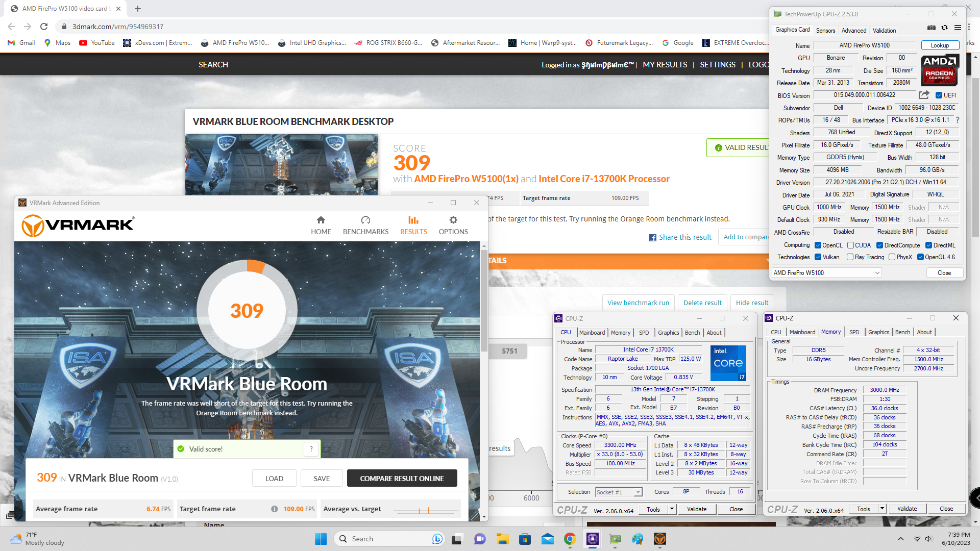Viewport: 980px width, 551px height.
Task: Open the Mainboard tab in left CPU-Z window
Action: click(592, 333)
